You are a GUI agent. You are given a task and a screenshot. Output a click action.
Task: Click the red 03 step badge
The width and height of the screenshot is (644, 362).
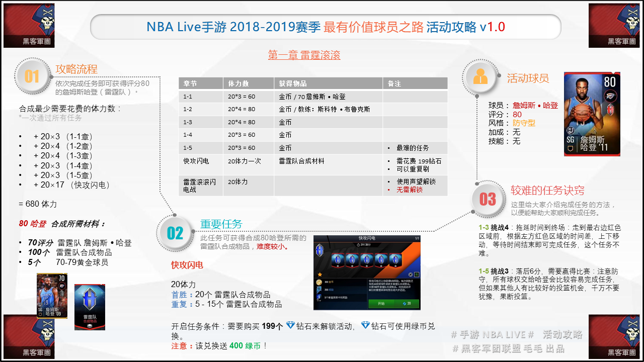click(487, 200)
